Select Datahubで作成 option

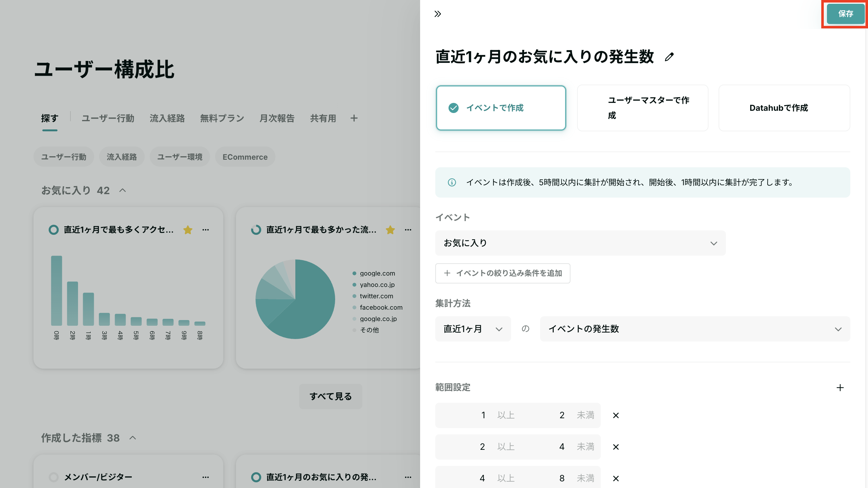(784, 108)
